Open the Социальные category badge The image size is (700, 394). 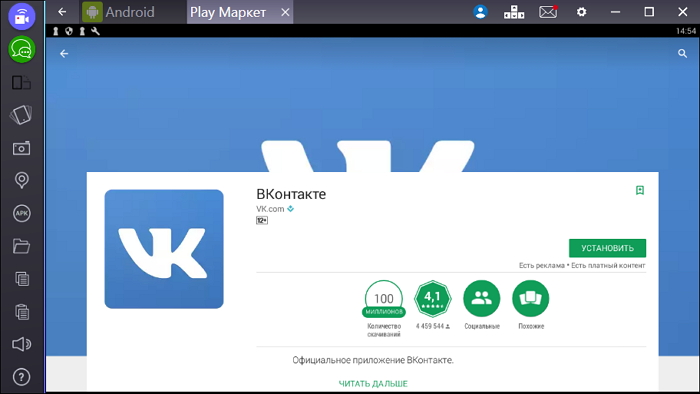482,299
